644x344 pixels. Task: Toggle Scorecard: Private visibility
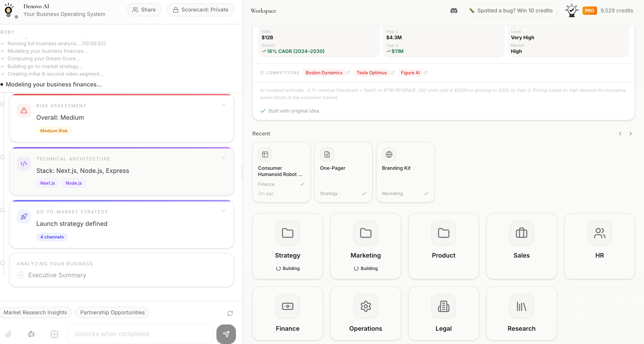[x=201, y=10]
